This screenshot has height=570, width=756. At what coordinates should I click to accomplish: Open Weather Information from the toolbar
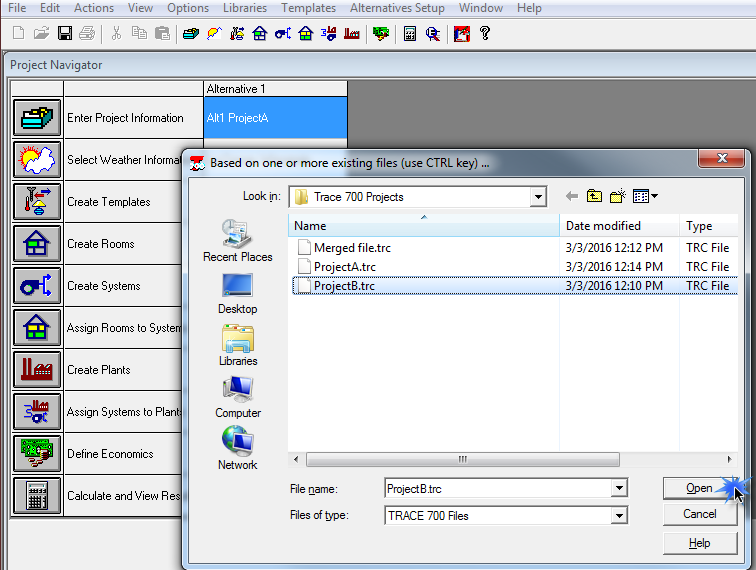tap(214, 34)
